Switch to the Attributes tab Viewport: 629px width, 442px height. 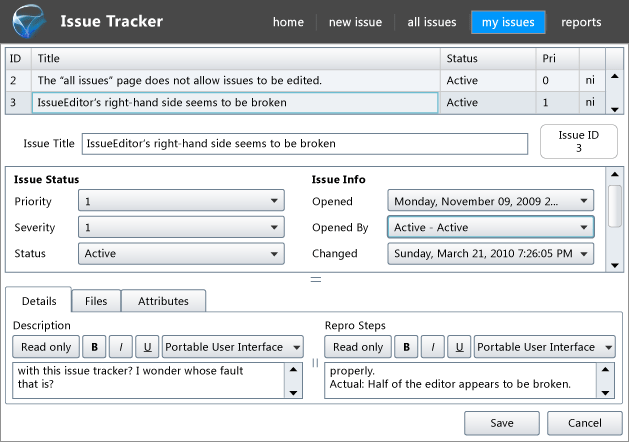(x=164, y=300)
